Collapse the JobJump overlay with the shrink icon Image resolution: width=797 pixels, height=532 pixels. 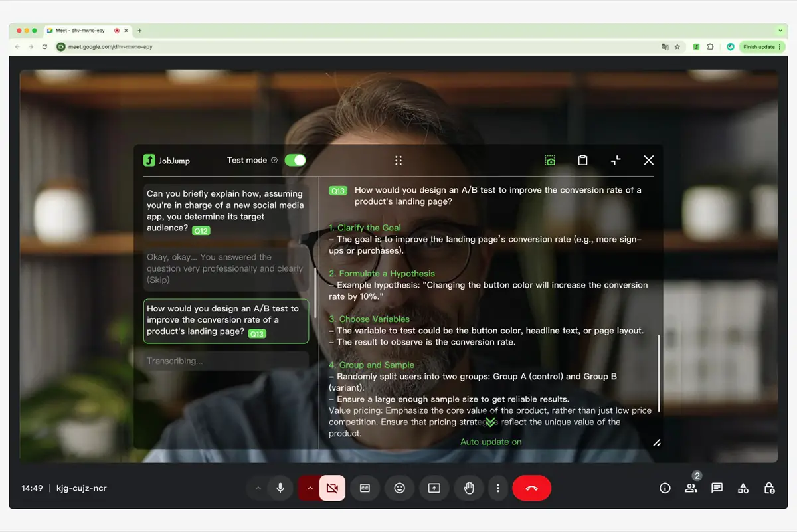pos(616,160)
